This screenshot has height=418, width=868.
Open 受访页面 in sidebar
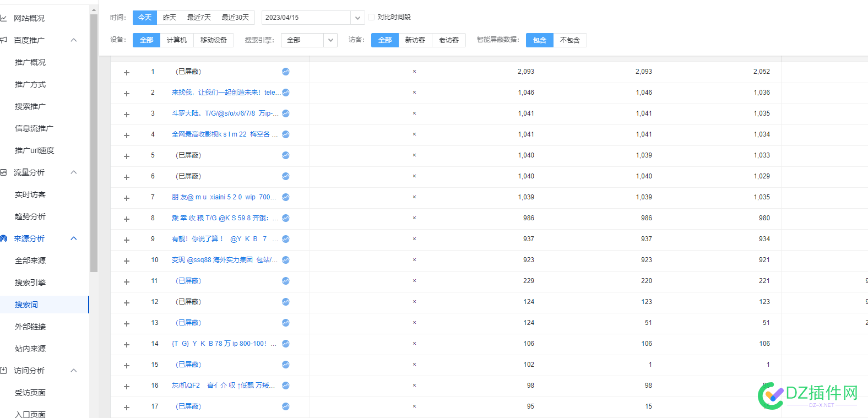tap(30, 393)
